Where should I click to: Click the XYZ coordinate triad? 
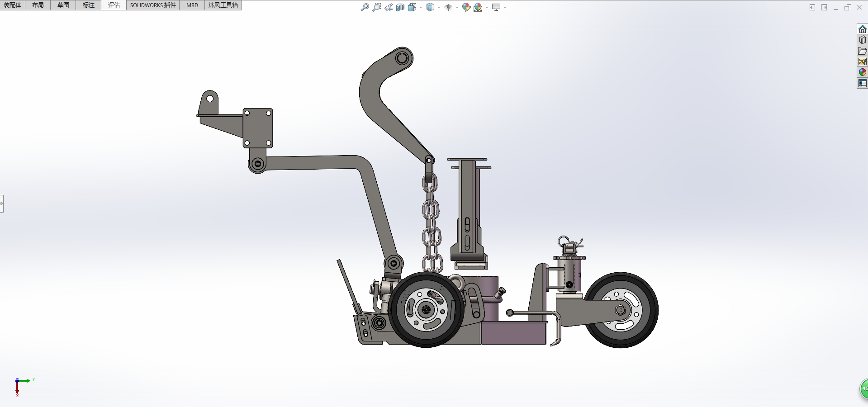tap(23, 387)
